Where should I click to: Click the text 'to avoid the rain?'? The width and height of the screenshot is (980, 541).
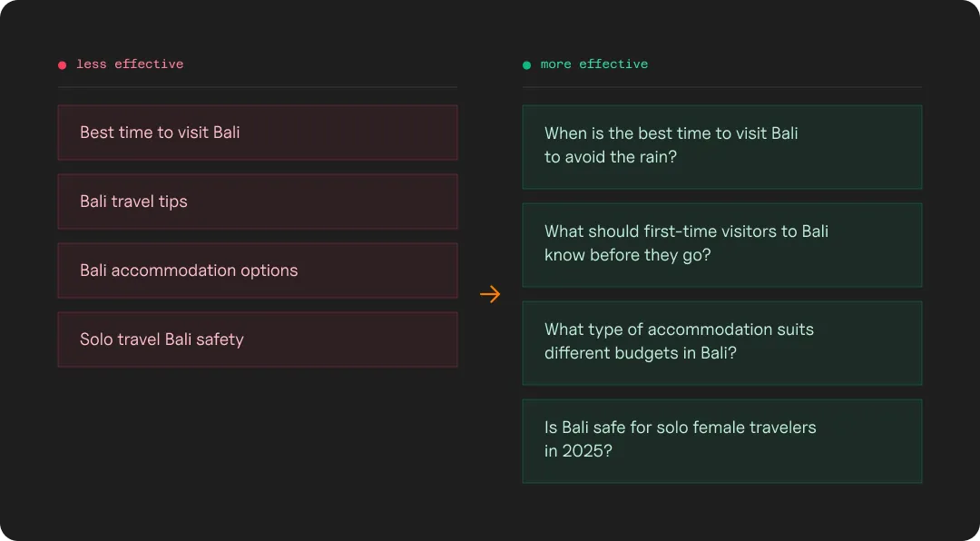(611, 156)
